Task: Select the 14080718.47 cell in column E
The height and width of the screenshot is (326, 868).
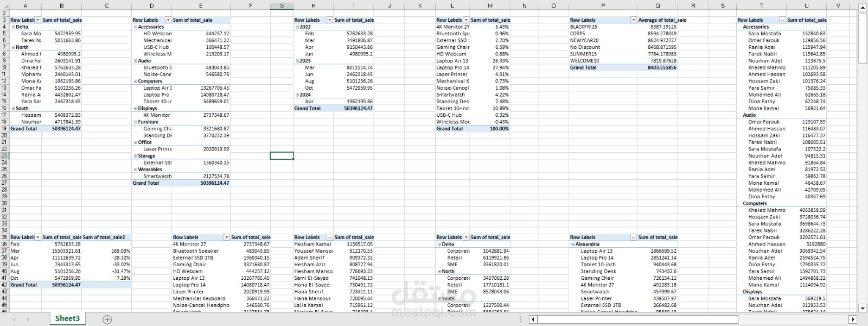Action: 201,95
